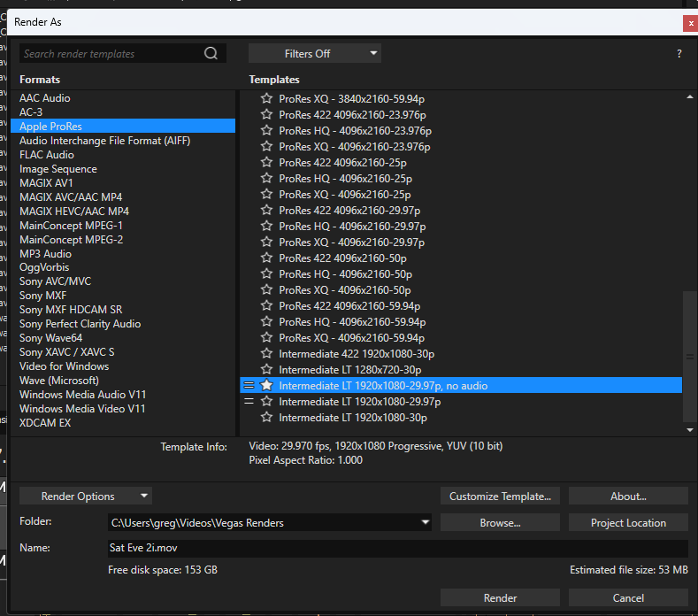Click the search magnifier icon
Screen dimensions: 698x616
211,53
